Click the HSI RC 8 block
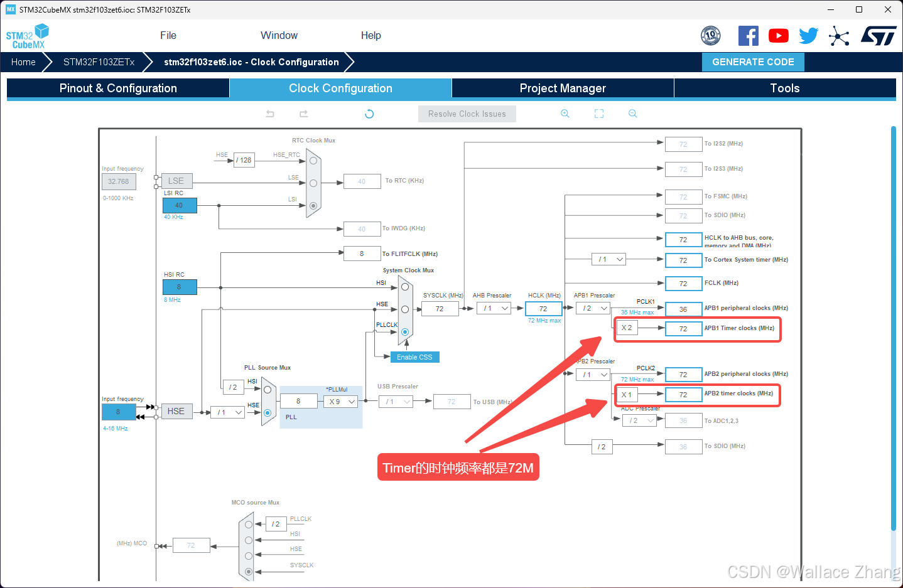This screenshot has width=903, height=588. (180, 287)
